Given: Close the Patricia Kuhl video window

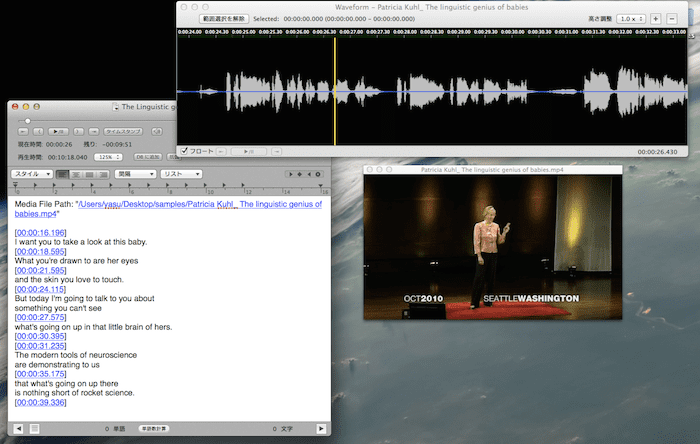Looking at the screenshot, I should (369, 170).
